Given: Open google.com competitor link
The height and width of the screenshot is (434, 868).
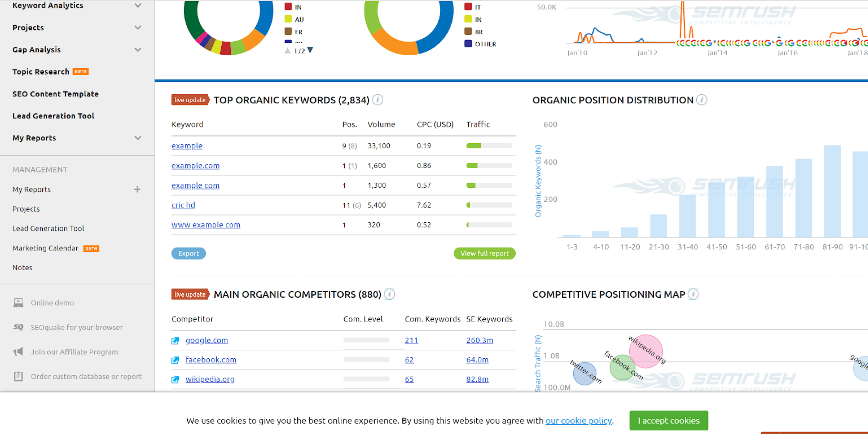Looking at the screenshot, I should (207, 340).
